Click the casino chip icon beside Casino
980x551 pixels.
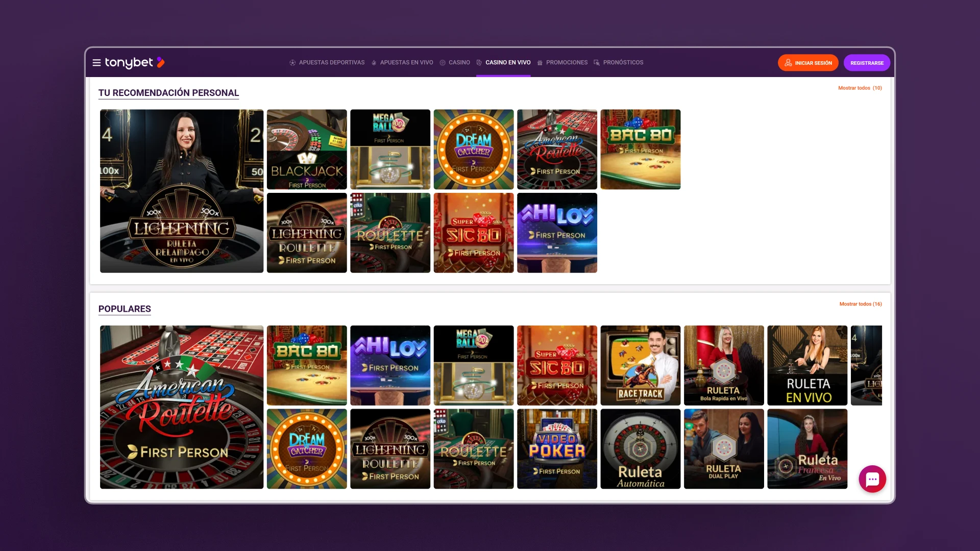tap(443, 63)
